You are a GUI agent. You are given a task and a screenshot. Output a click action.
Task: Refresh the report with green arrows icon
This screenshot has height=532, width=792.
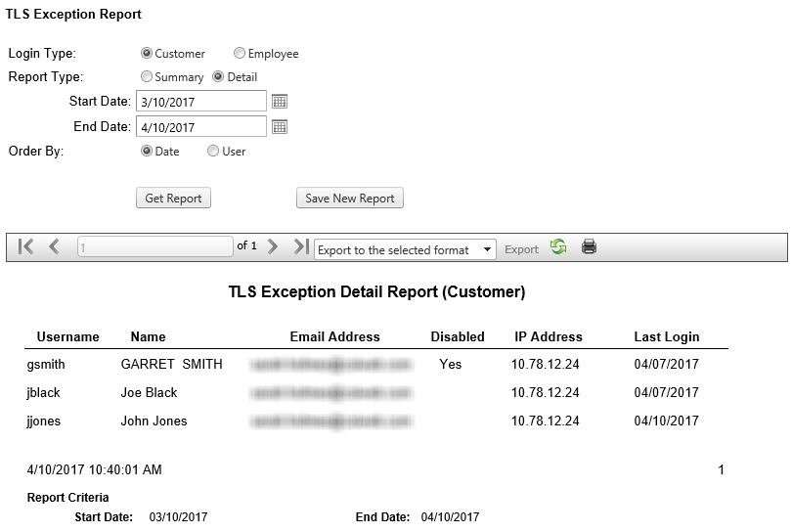pyautogui.click(x=558, y=247)
